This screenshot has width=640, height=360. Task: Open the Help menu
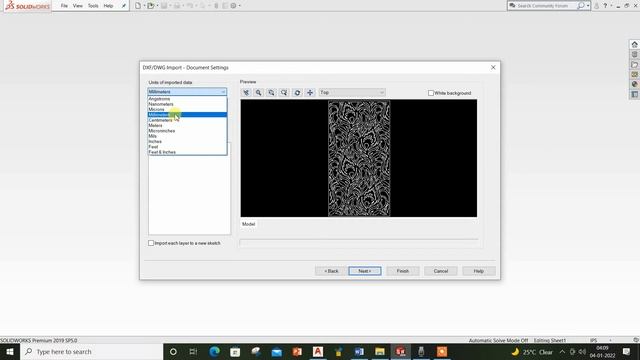(108, 6)
